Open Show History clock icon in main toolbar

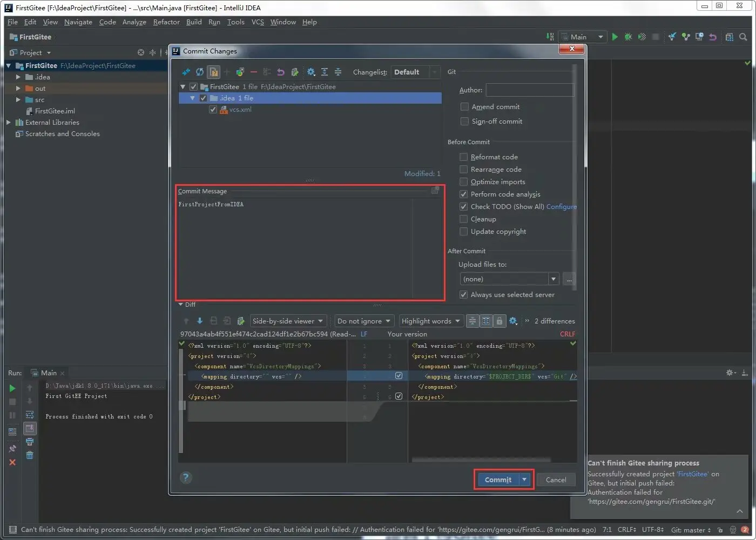click(699, 37)
